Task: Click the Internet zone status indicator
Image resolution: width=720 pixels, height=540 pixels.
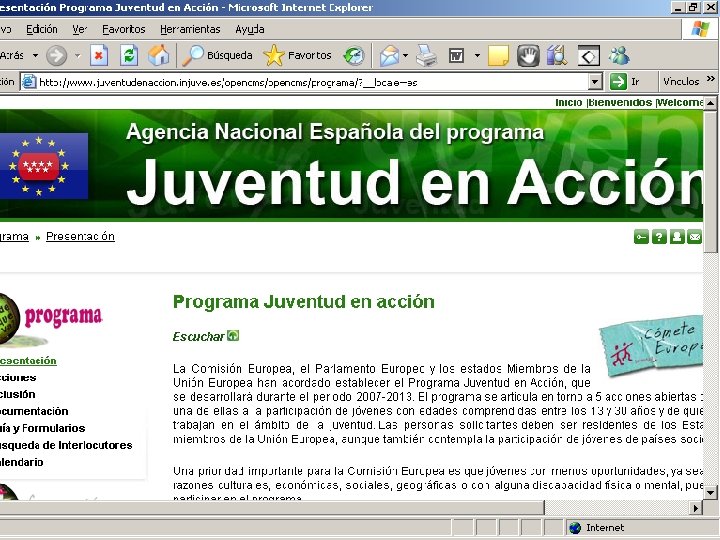Action: (596, 528)
